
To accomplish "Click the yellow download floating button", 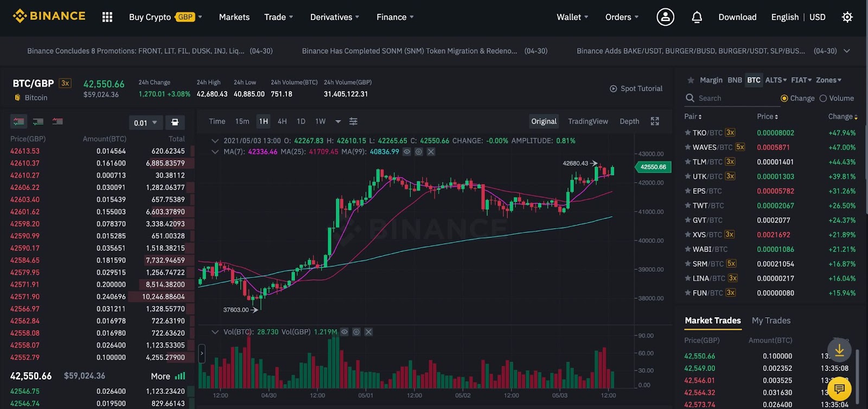I will coord(839,350).
